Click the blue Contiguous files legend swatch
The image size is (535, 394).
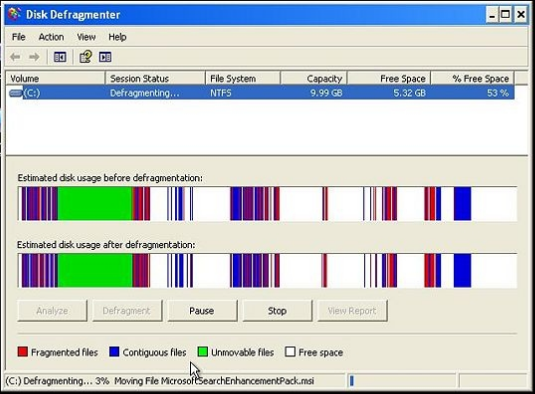pyautogui.click(x=114, y=352)
